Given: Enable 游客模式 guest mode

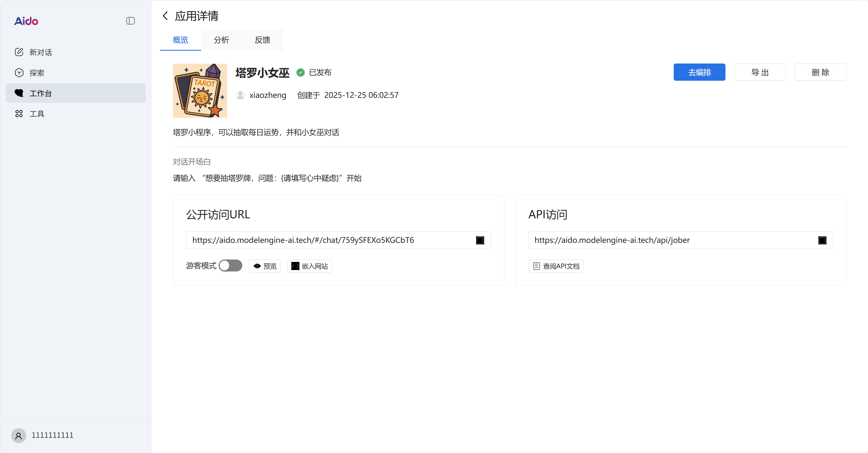Looking at the screenshot, I should coord(231,265).
